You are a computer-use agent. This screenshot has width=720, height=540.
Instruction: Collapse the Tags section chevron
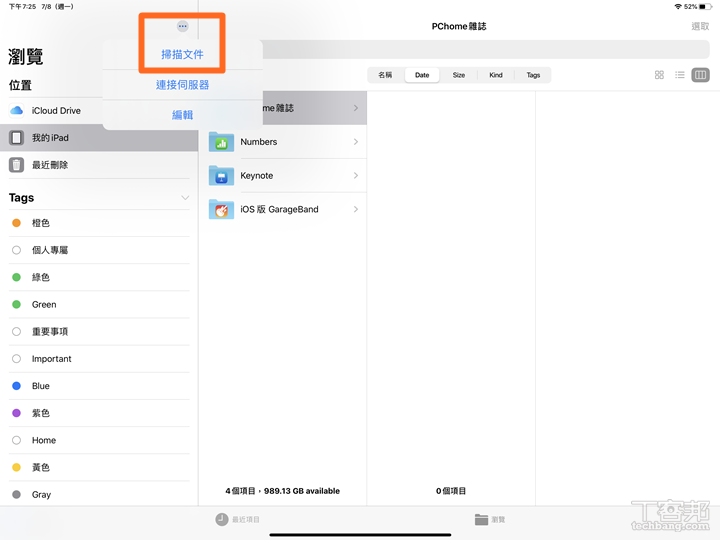185,198
